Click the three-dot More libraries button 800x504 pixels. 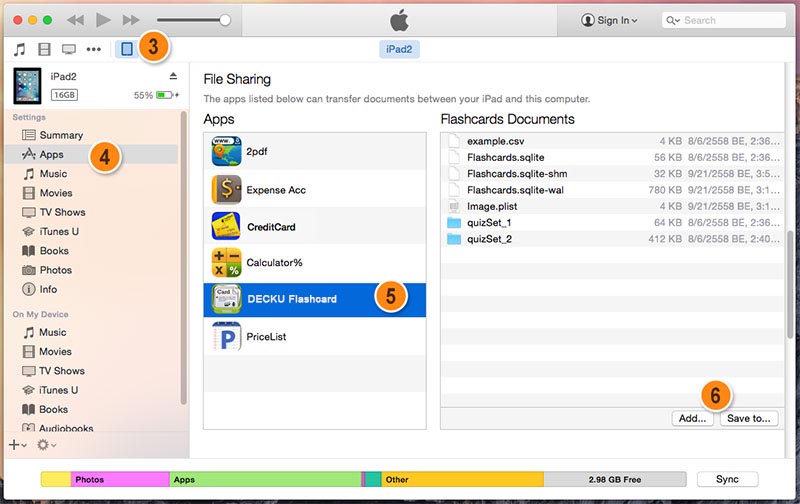point(93,49)
